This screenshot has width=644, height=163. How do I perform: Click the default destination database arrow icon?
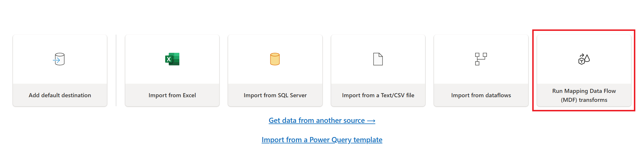click(59, 59)
